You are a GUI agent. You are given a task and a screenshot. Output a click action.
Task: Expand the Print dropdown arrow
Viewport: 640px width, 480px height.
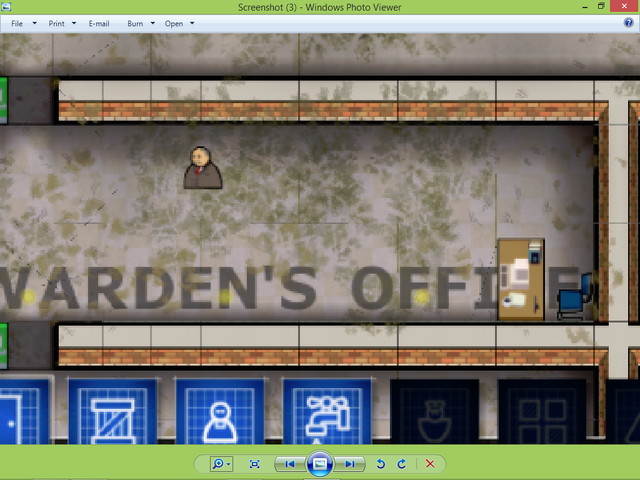pos(74,23)
